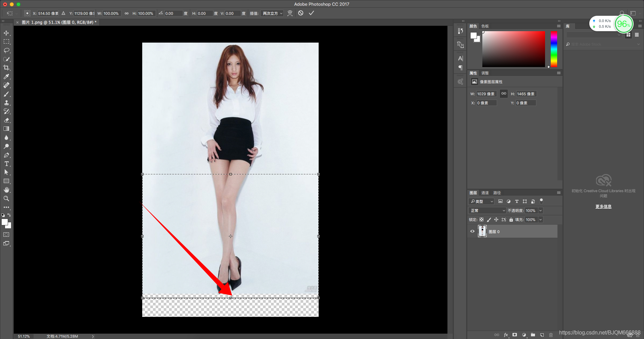The width and height of the screenshot is (644, 339).
Task: Toggle lock image pixels brush icon
Action: click(x=489, y=220)
